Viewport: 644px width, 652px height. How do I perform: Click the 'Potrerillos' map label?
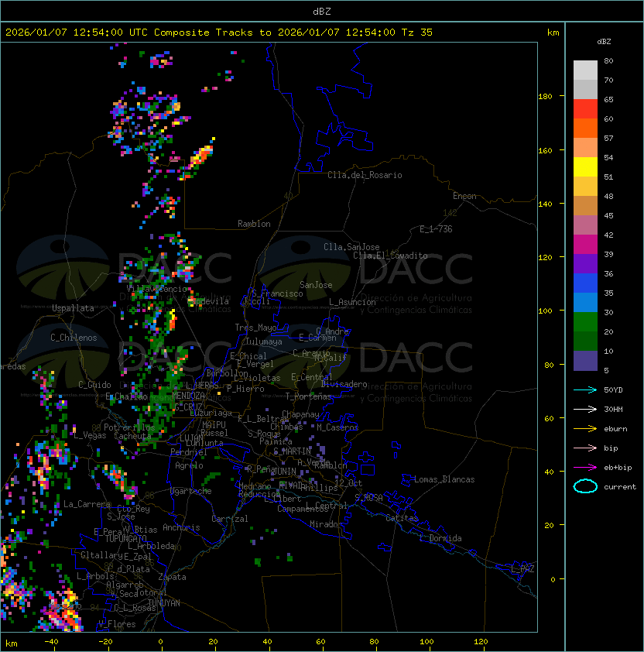[129, 427]
